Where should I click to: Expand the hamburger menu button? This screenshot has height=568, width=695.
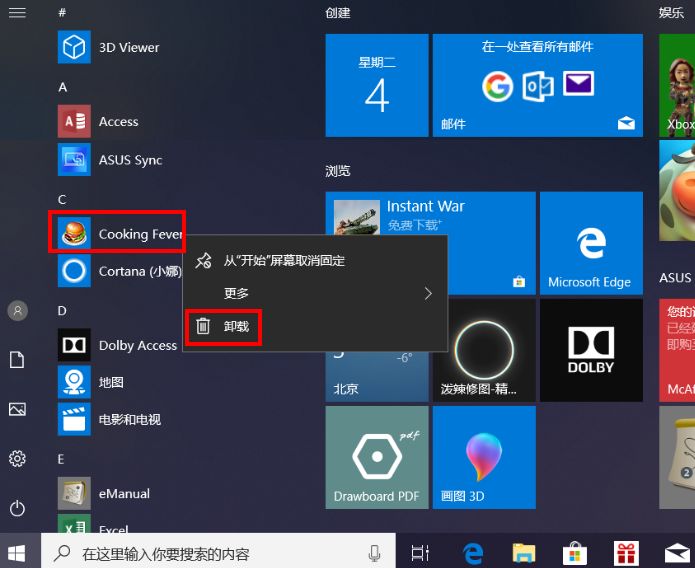(x=17, y=12)
